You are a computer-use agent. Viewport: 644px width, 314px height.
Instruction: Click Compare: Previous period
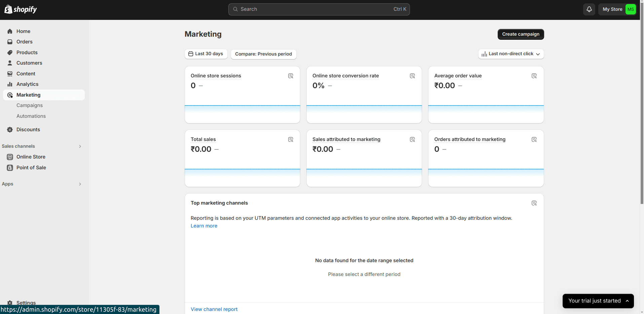coord(263,54)
